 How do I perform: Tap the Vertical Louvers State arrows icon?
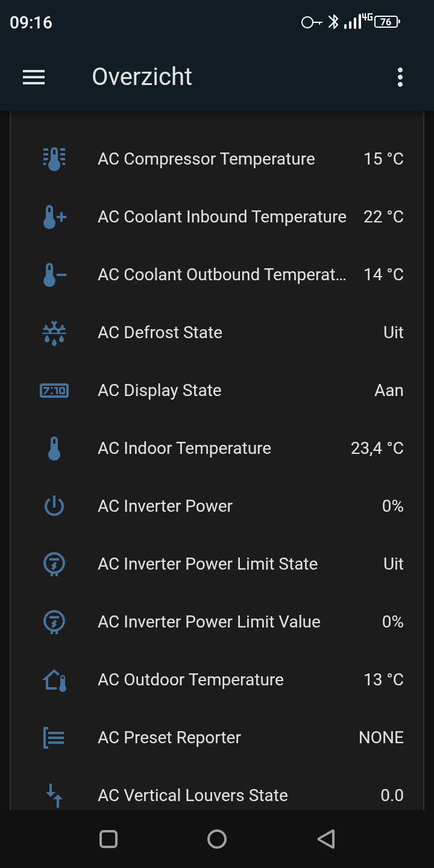(54, 795)
